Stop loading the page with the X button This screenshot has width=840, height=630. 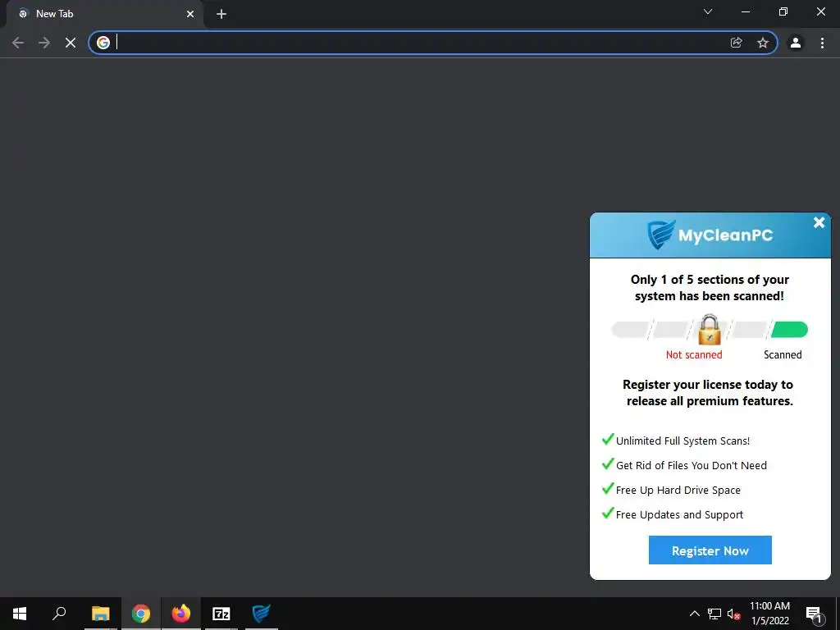(x=71, y=43)
